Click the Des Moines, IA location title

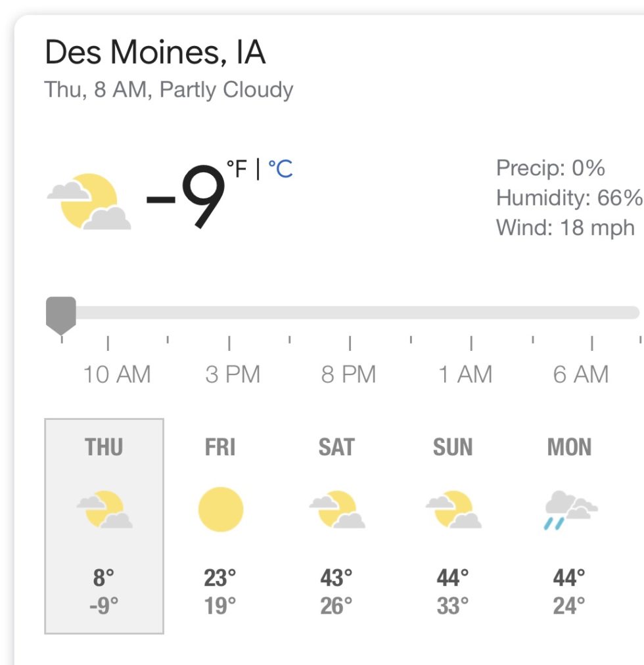pyautogui.click(x=155, y=52)
